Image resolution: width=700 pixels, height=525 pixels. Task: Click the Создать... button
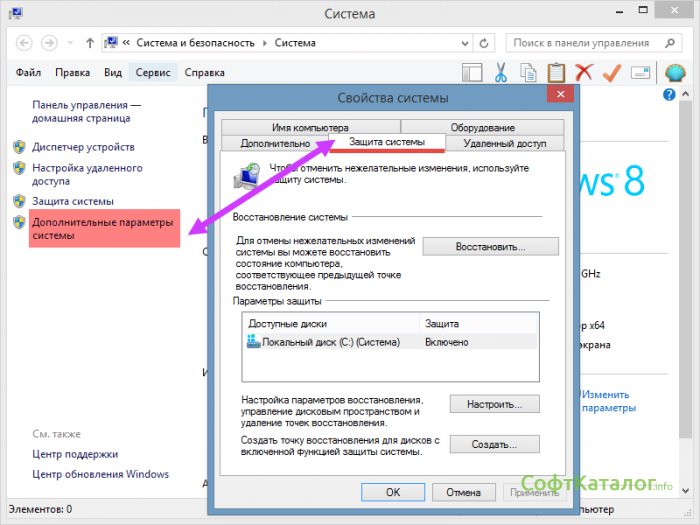[494, 444]
